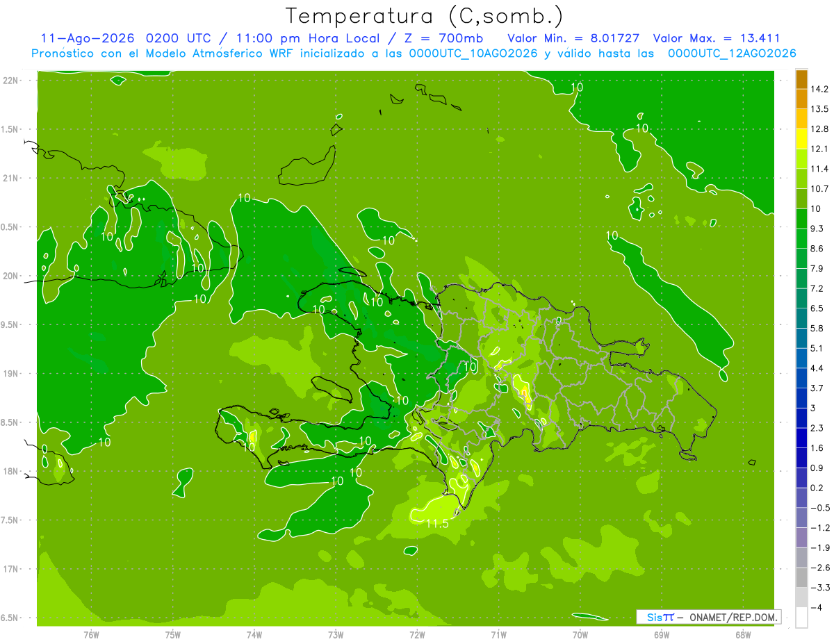
Task: Click the "19N" latitude label
Action: (x=11, y=373)
